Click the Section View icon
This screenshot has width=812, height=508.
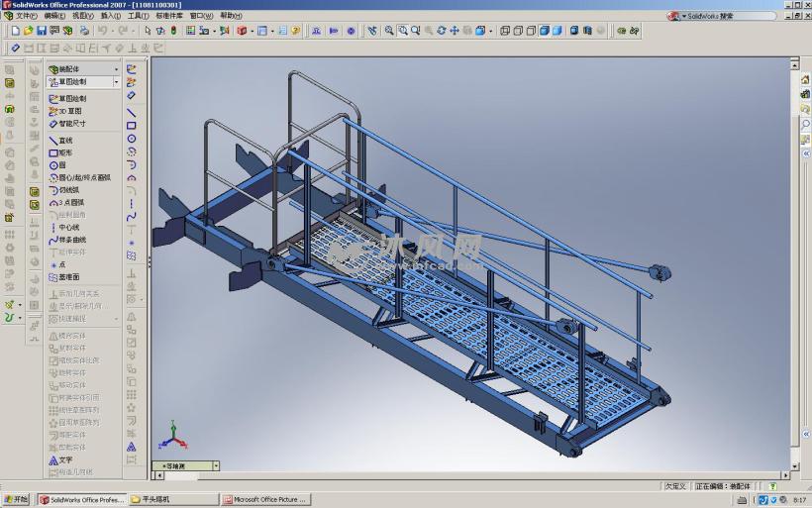(x=587, y=31)
